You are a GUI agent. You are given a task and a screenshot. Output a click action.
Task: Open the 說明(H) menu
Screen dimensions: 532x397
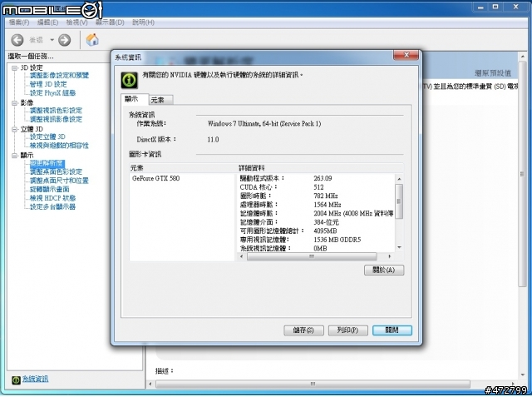pyautogui.click(x=143, y=22)
